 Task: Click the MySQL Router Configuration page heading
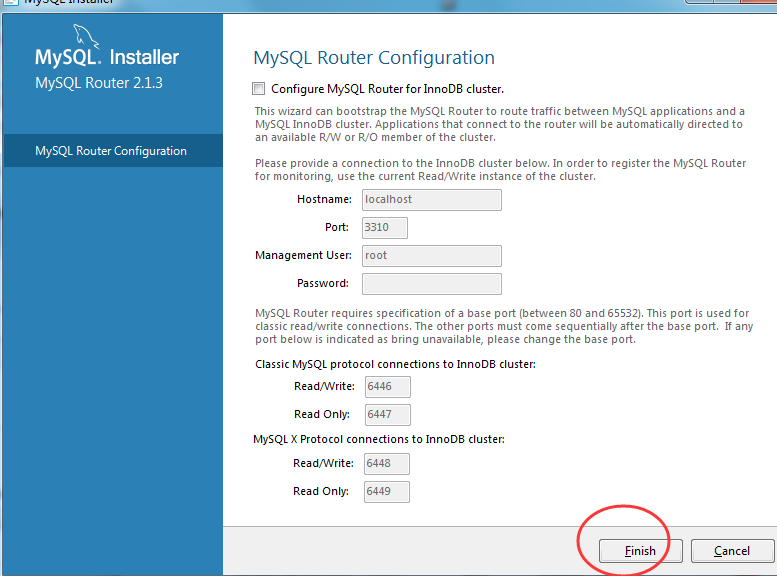click(x=374, y=58)
